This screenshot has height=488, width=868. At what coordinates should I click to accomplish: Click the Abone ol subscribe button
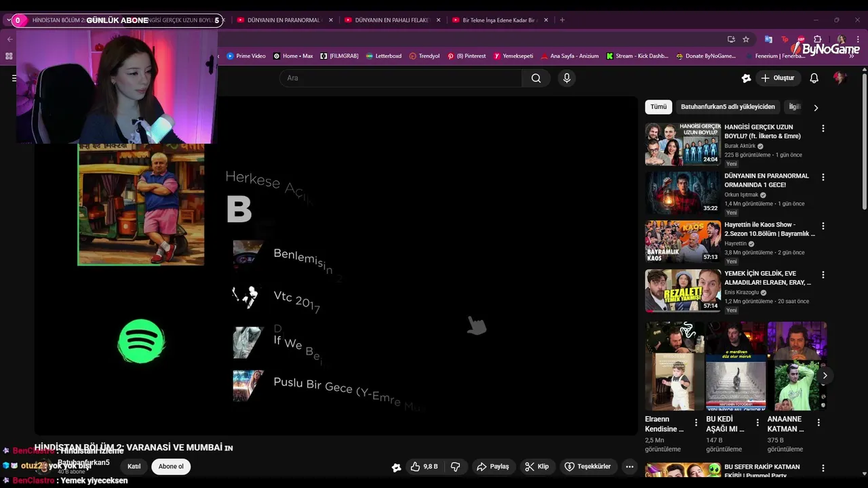click(x=171, y=466)
